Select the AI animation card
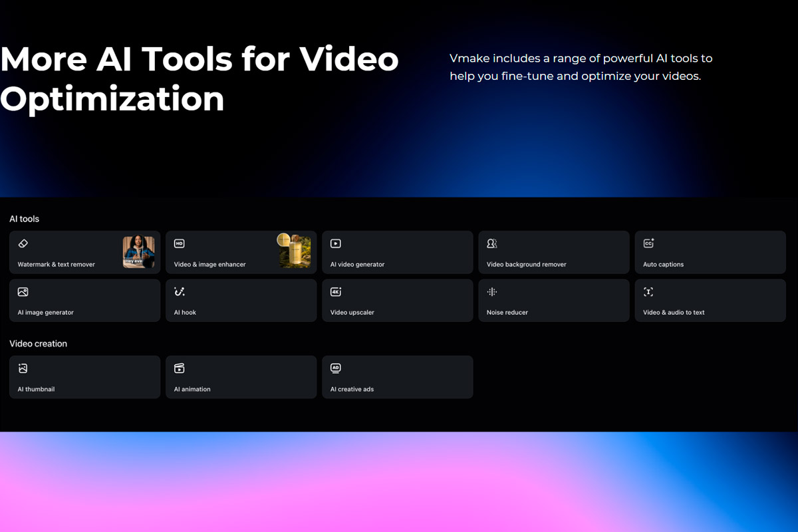Image resolution: width=798 pixels, height=532 pixels. (x=241, y=377)
